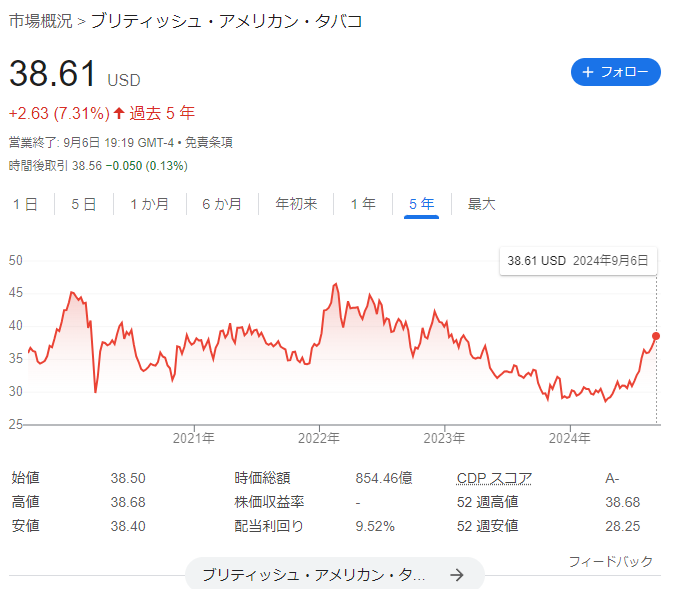This screenshot has width=690, height=589.
Task: Switch to the 1か月 chart range
Action: point(150,204)
